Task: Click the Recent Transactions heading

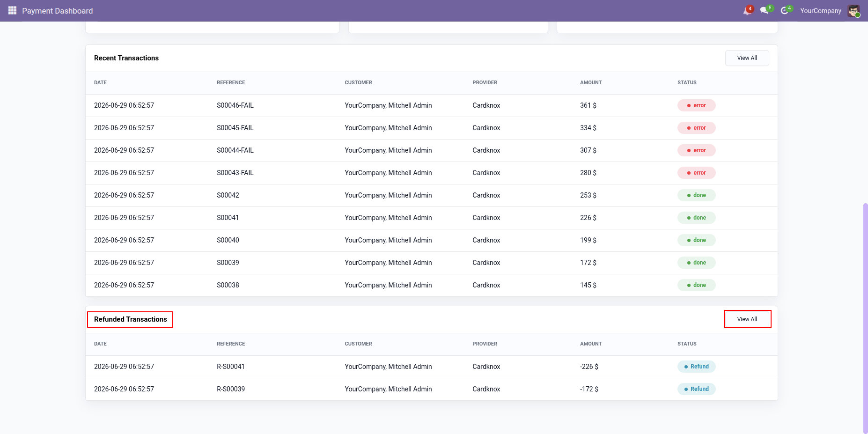Action: (126, 58)
